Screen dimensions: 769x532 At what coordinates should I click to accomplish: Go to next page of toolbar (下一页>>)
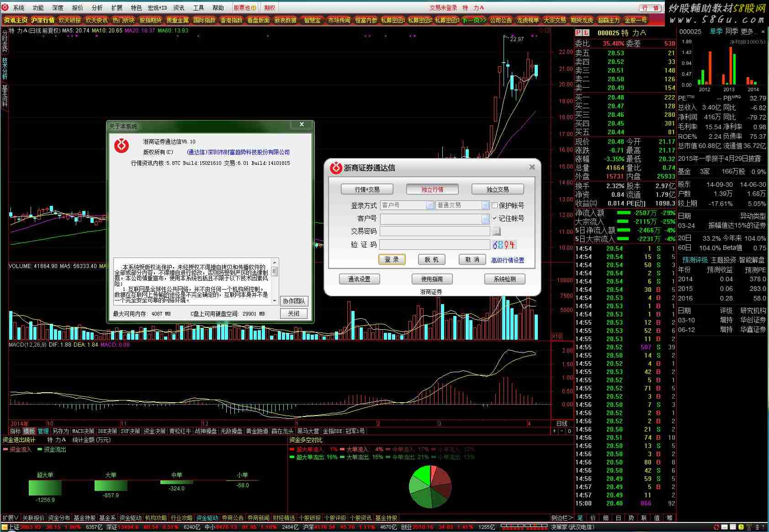(474, 20)
